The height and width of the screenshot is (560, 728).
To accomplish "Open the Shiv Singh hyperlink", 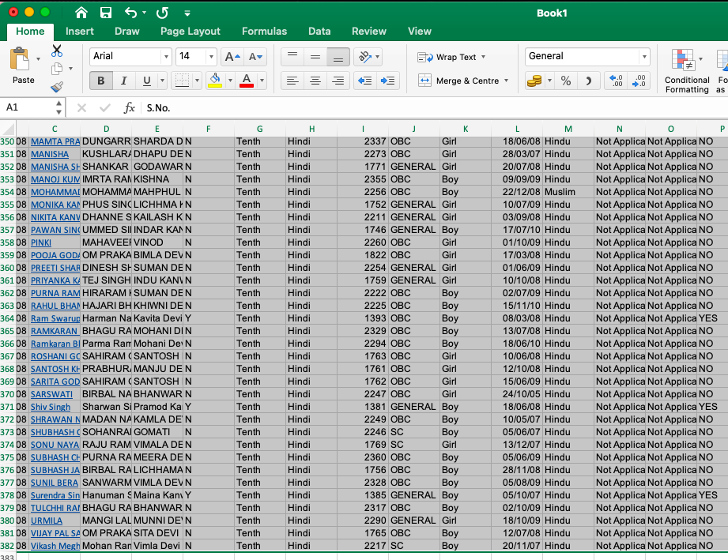I will pyautogui.click(x=50, y=407).
